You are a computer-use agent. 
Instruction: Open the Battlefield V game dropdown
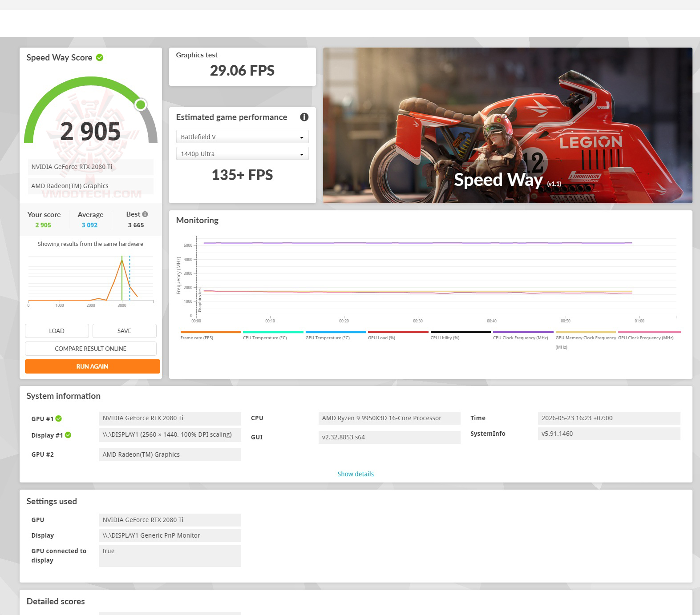tap(242, 137)
